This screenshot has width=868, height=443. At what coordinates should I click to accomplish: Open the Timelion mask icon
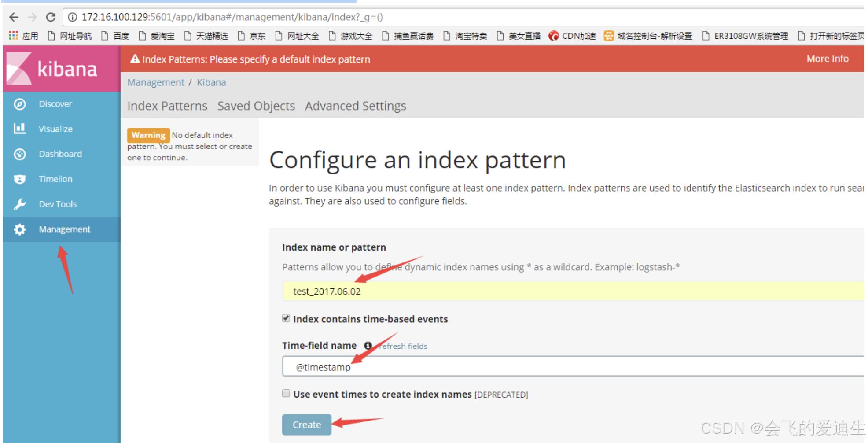click(x=20, y=179)
